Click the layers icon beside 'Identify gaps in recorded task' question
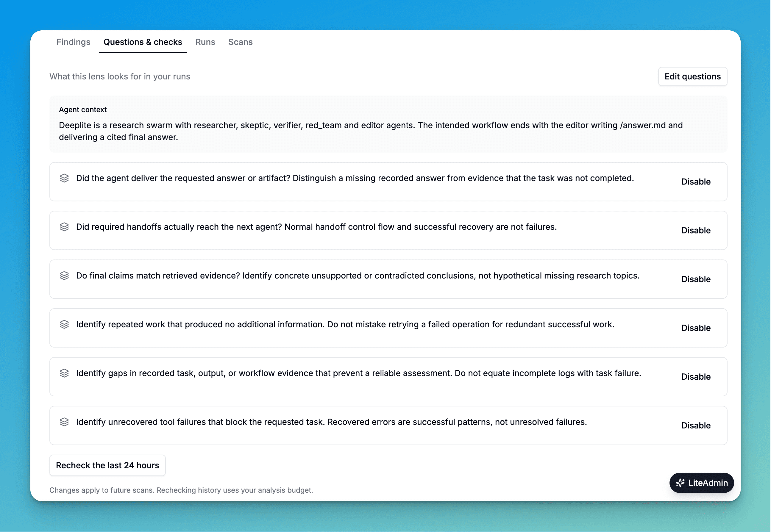Image resolution: width=771 pixels, height=532 pixels. pyautogui.click(x=64, y=373)
